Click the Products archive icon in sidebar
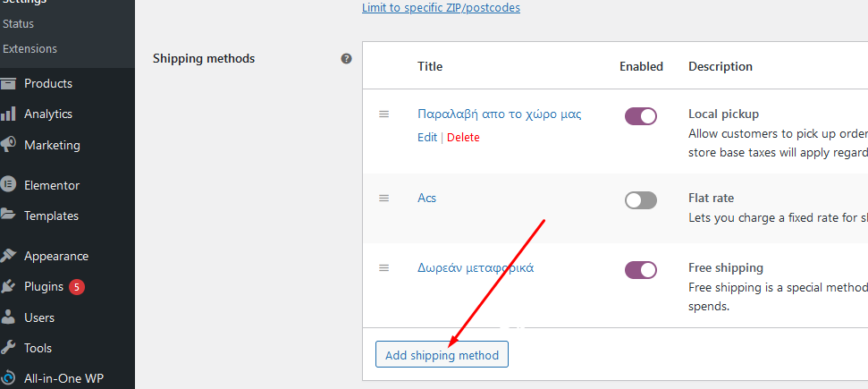 8,84
